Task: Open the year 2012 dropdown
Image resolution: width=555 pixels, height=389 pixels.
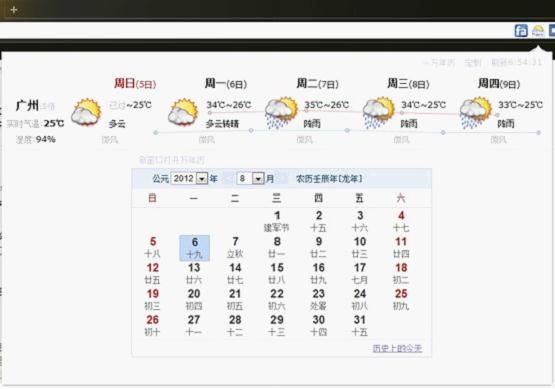Action: click(x=189, y=178)
